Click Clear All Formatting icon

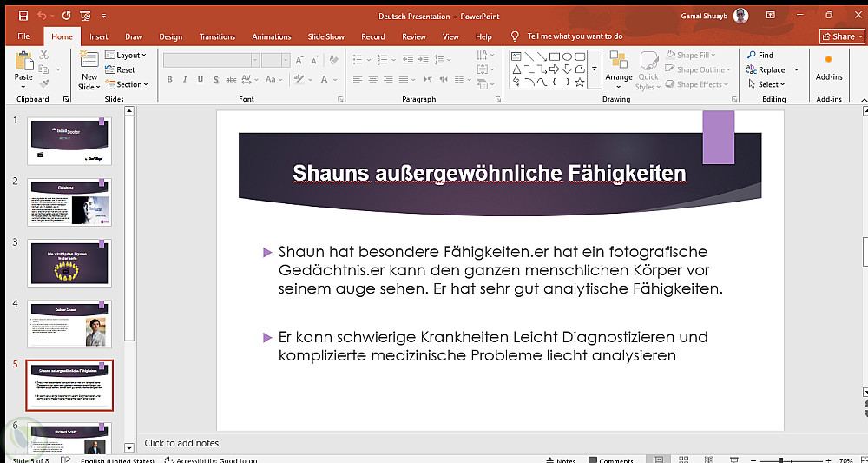(334, 59)
